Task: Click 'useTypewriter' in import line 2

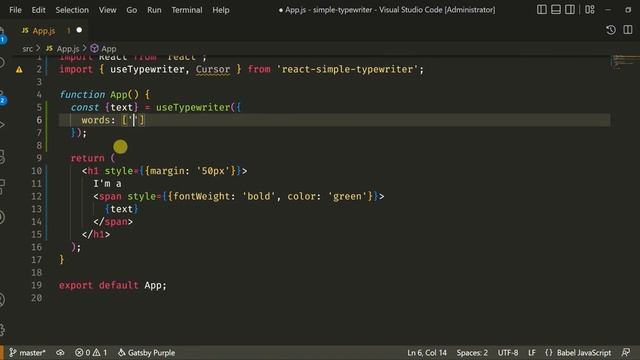Action: coord(147,69)
